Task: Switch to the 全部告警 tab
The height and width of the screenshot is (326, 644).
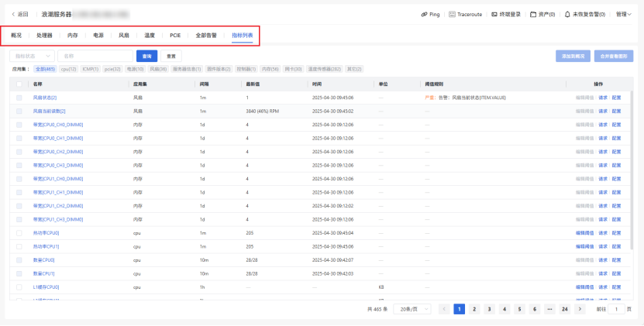Action: [x=206, y=36]
